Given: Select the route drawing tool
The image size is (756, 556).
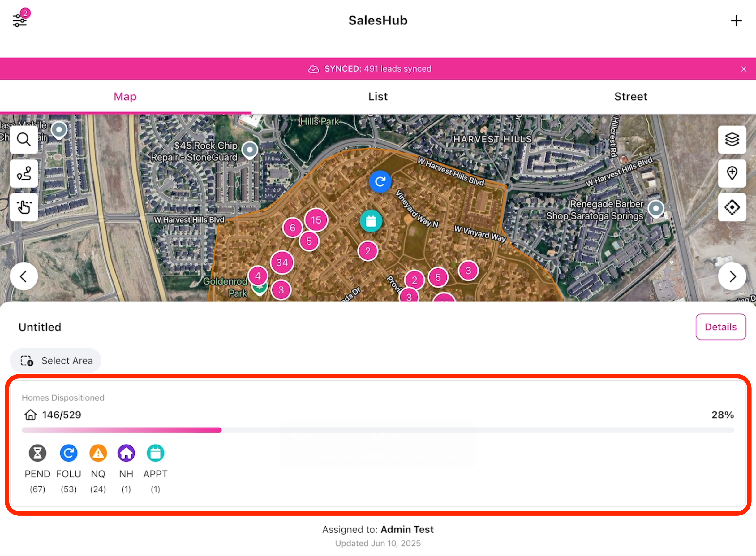Looking at the screenshot, I should click(24, 173).
